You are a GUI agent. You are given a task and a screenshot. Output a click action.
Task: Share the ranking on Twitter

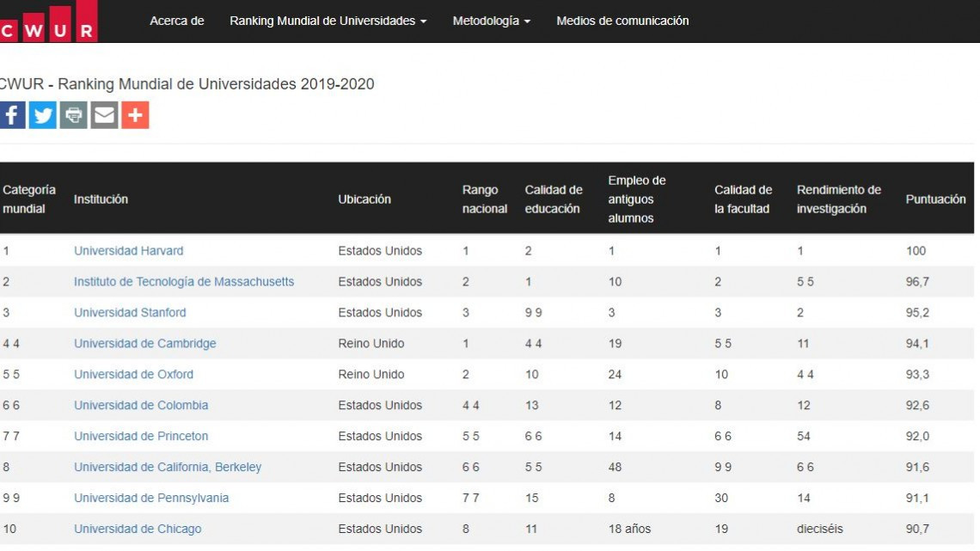[x=42, y=114]
